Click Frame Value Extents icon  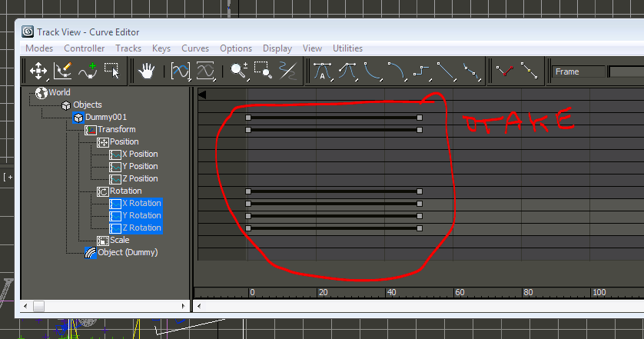[x=206, y=71]
